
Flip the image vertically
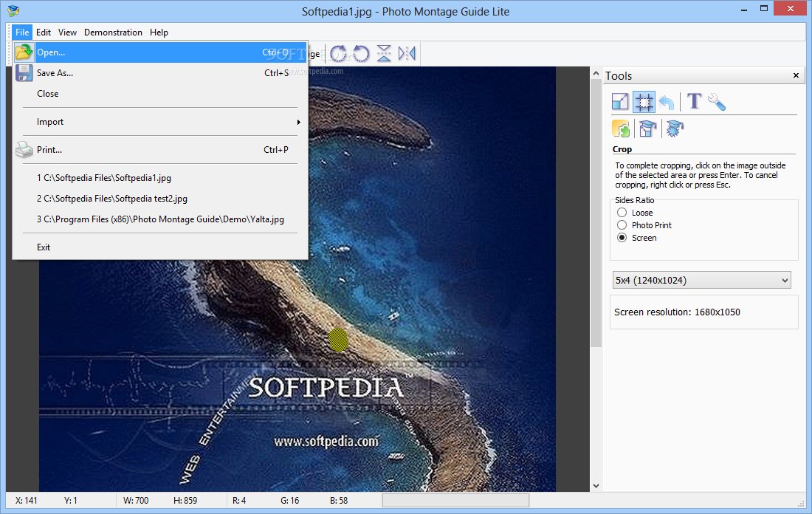tap(384, 53)
